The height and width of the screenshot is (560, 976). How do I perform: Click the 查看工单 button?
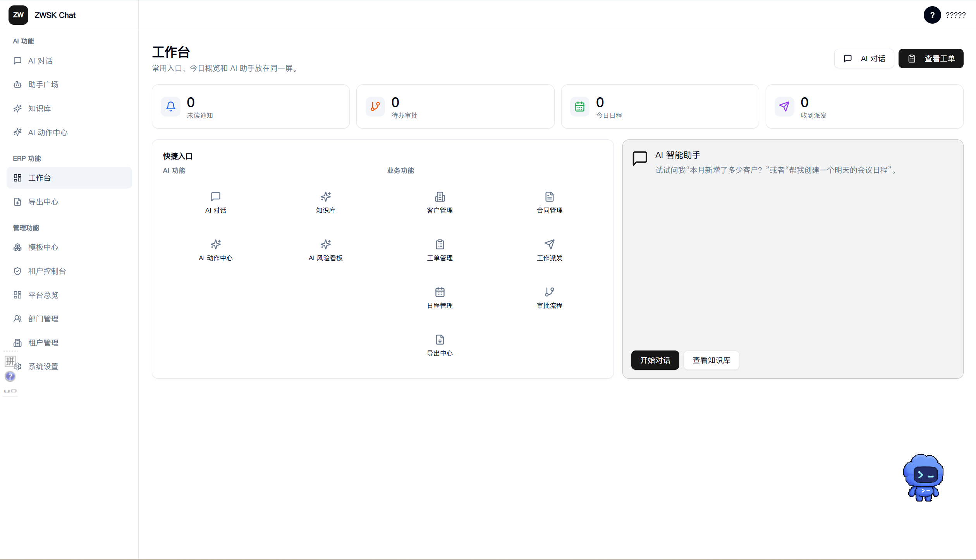click(931, 58)
